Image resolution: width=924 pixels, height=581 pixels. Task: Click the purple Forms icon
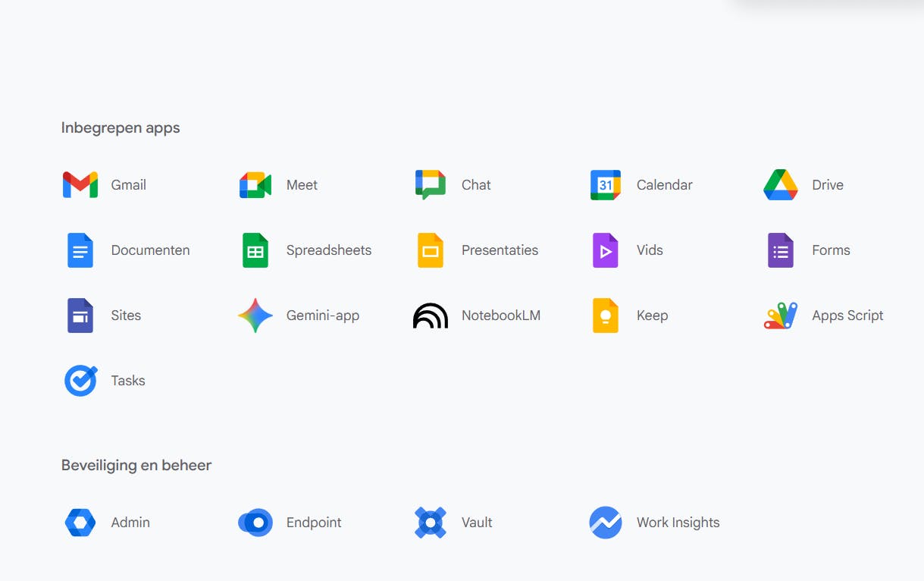click(781, 250)
